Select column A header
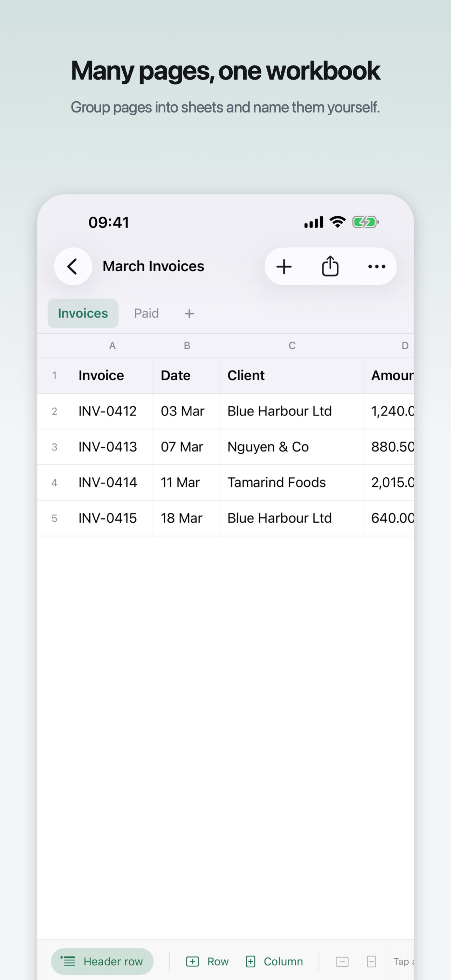The height and width of the screenshot is (980, 451). pyautogui.click(x=112, y=346)
